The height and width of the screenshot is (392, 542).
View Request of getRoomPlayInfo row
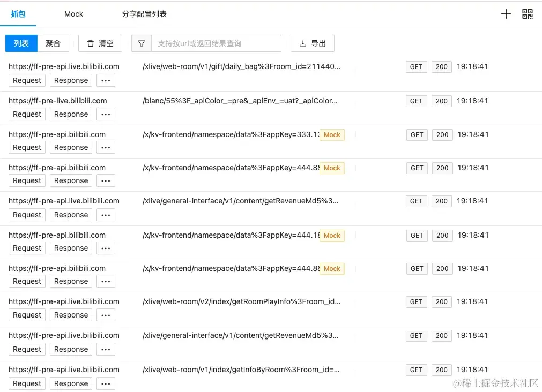(27, 315)
